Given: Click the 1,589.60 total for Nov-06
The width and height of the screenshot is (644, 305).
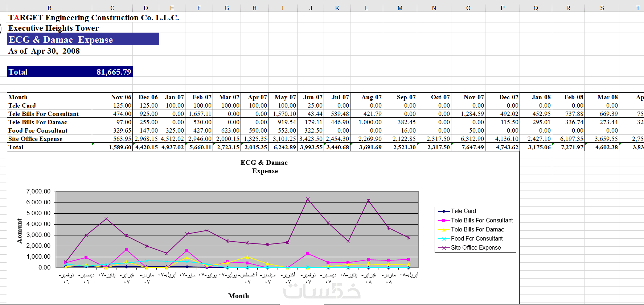Looking at the screenshot, I should click(x=112, y=147).
